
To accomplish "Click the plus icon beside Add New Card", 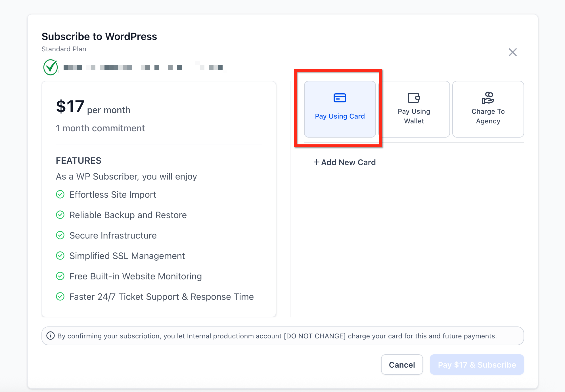I will (x=316, y=162).
